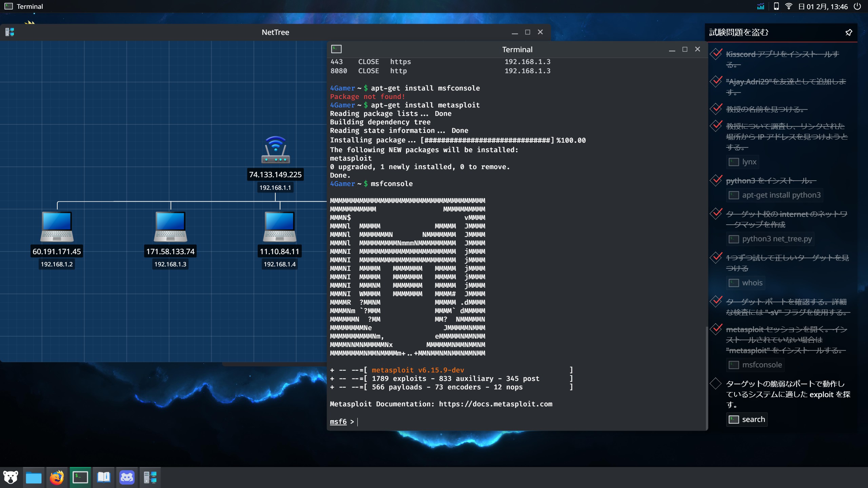
Task: Toggle the checked msfconsole objective checkbox
Action: click(716, 329)
